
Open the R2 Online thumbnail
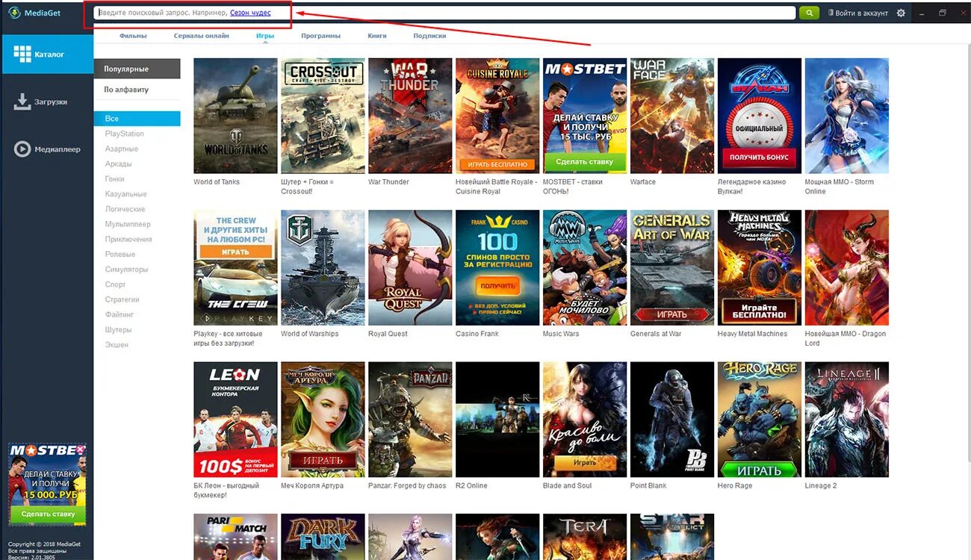(x=497, y=420)
